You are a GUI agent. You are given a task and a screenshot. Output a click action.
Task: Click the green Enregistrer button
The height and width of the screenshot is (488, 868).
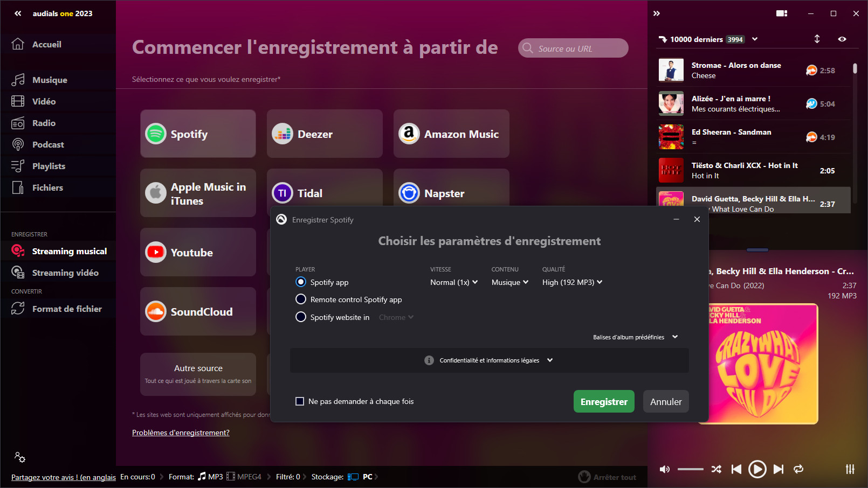604,402
